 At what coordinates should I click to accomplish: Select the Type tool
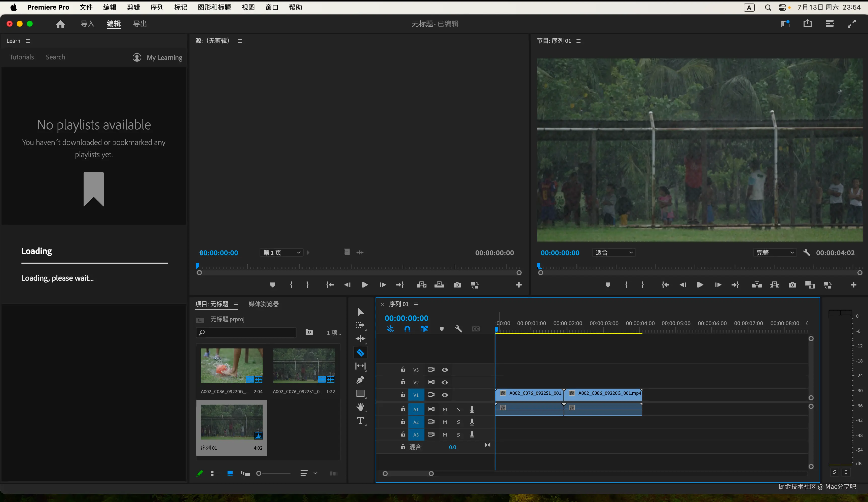(360, 420)
